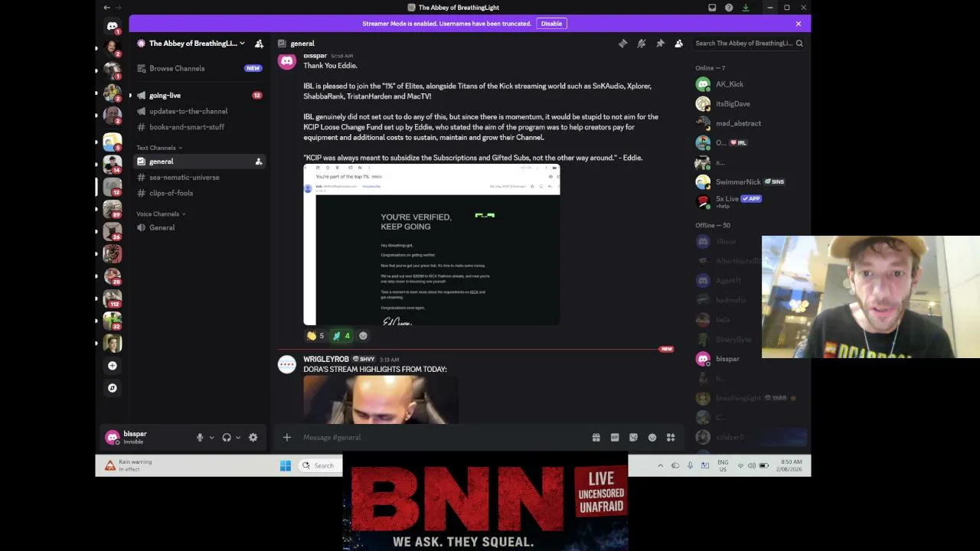
Task: Toggle headphone deafen in user panel
Action: pyautogui.click(x=227, y=438)
